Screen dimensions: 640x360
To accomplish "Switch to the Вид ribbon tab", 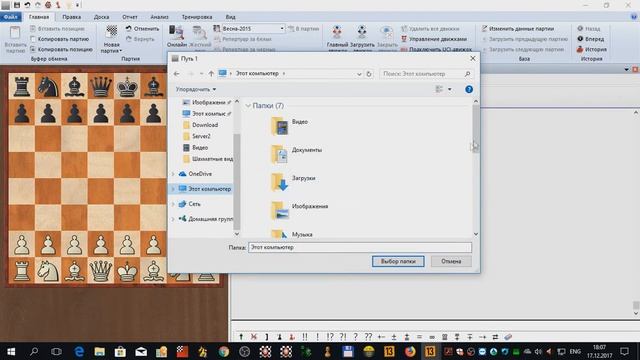I will point(230,17).
